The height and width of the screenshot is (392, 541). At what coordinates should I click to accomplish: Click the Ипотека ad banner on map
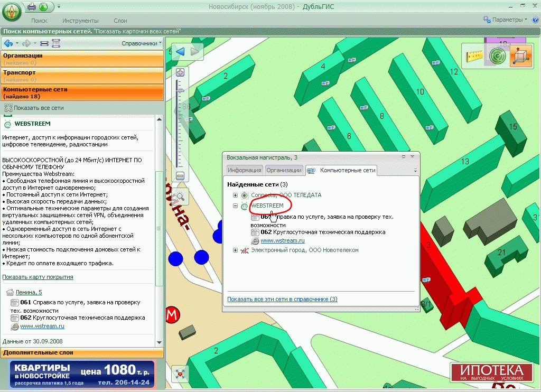point(491,372)
